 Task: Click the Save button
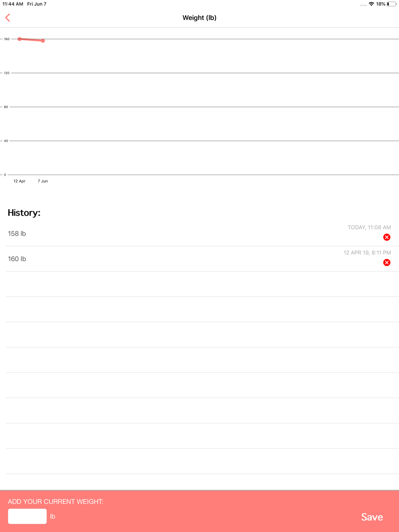click(x=372, y=517)
